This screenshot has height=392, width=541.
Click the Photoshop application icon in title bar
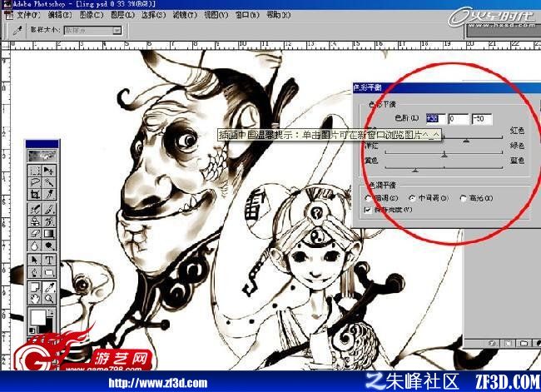(x=7, y=4)
